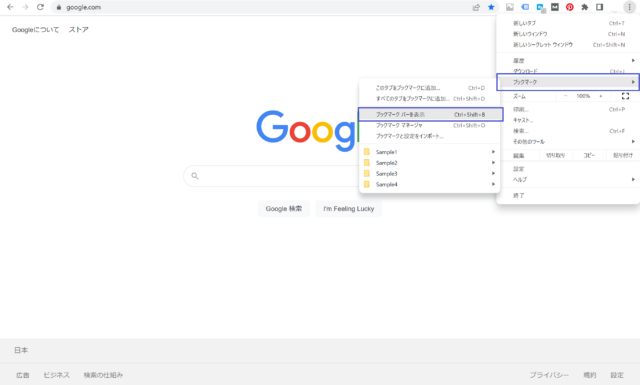This screenshot has height=385, width=640.
Task: Reload the page with the refresh icon
Action: [x=40, y=7]
